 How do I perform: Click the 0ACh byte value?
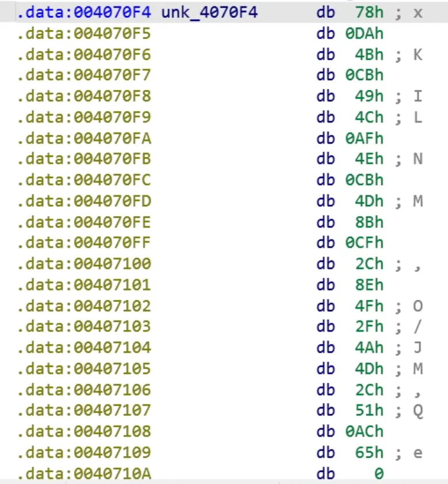click(365, 431)
